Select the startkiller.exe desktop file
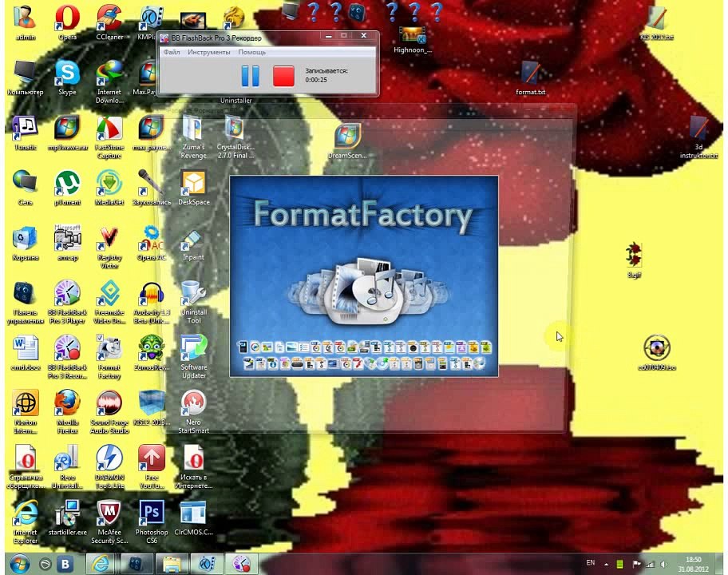This screenshot has height=575, width=728. 67,519
